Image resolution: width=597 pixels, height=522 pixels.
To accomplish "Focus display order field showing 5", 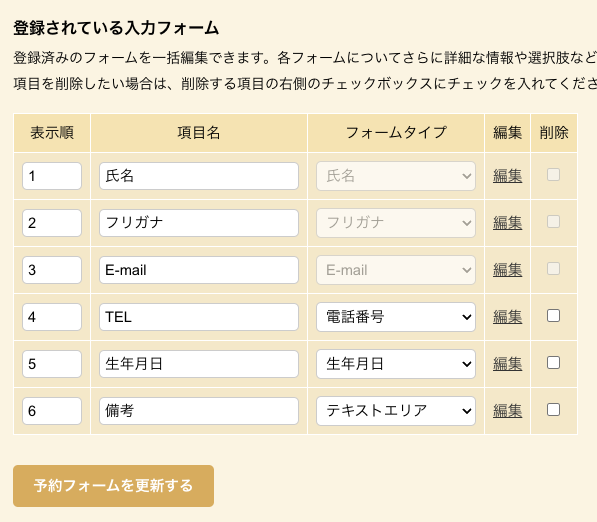I will click(52, 364).
